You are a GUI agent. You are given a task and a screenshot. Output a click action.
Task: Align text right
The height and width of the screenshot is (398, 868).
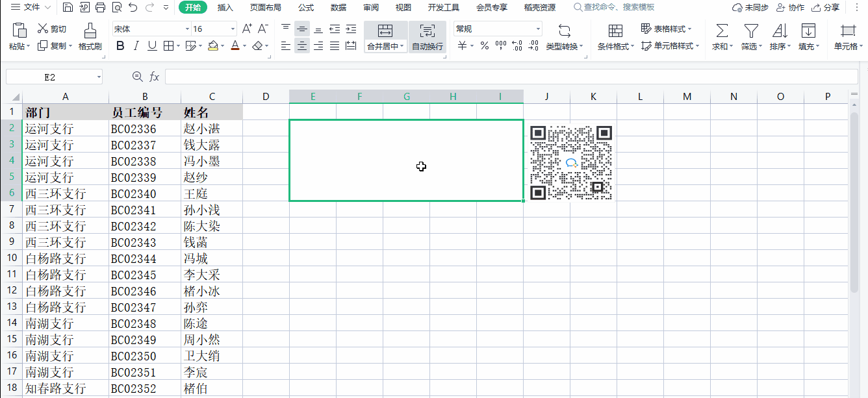pyautogui.click(x=318, y=45)
